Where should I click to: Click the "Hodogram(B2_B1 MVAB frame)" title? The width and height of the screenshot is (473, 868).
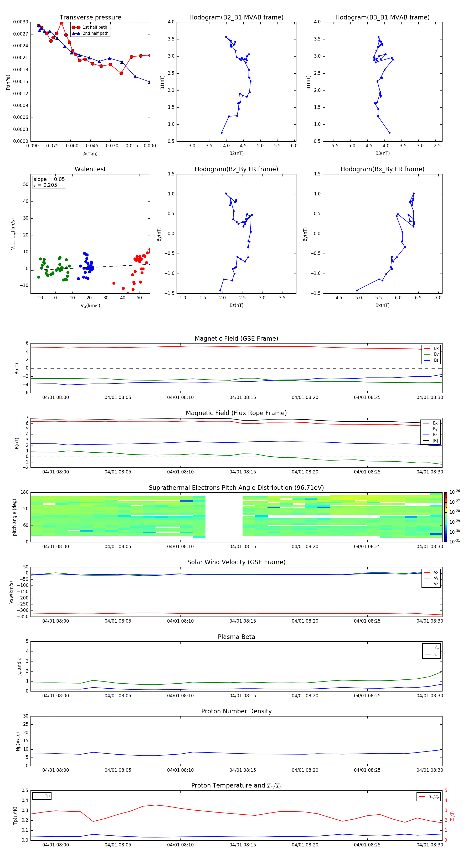(236, 18)
